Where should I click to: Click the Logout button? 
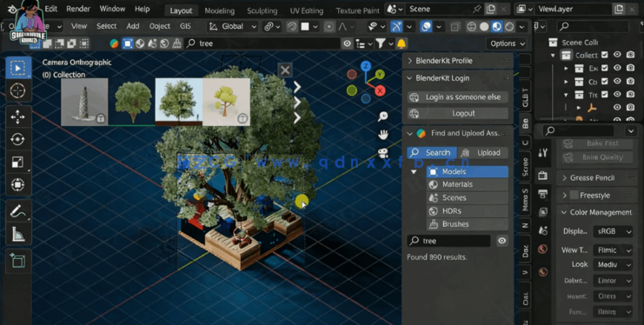click(457, 113)
